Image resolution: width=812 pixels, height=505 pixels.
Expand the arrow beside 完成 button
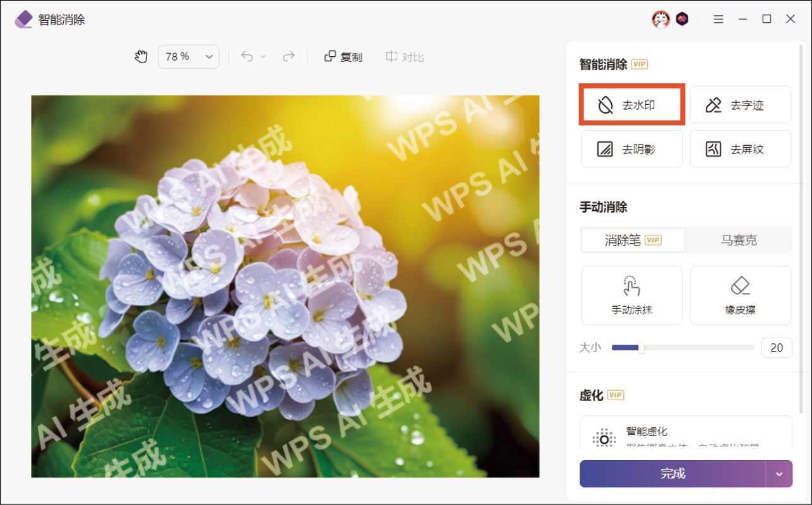point(780,474)
